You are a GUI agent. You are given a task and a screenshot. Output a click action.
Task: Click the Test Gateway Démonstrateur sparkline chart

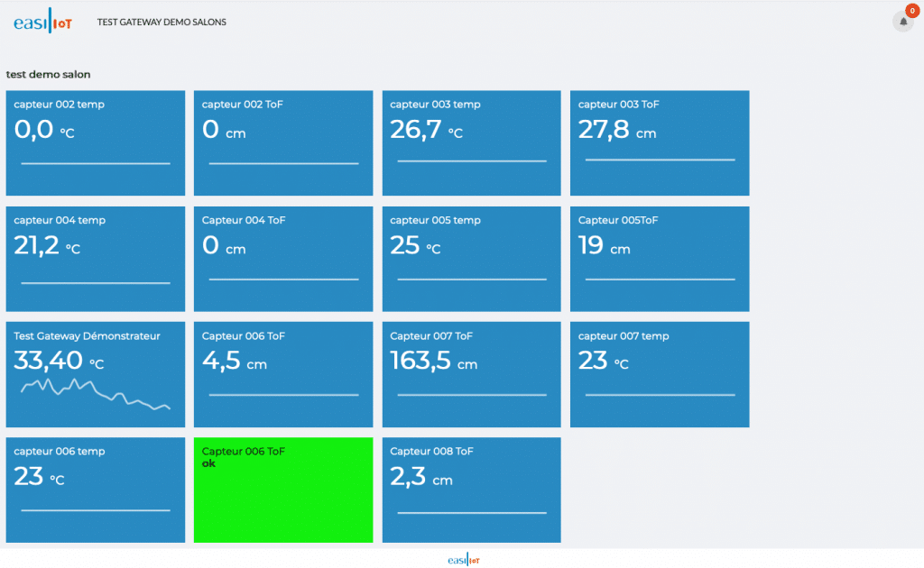click(95, 394)
